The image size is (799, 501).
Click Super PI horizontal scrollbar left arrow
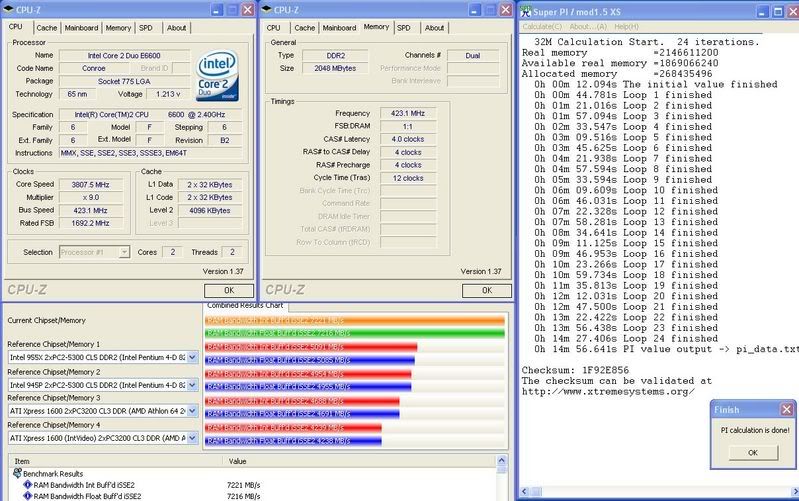coord(524,492)
